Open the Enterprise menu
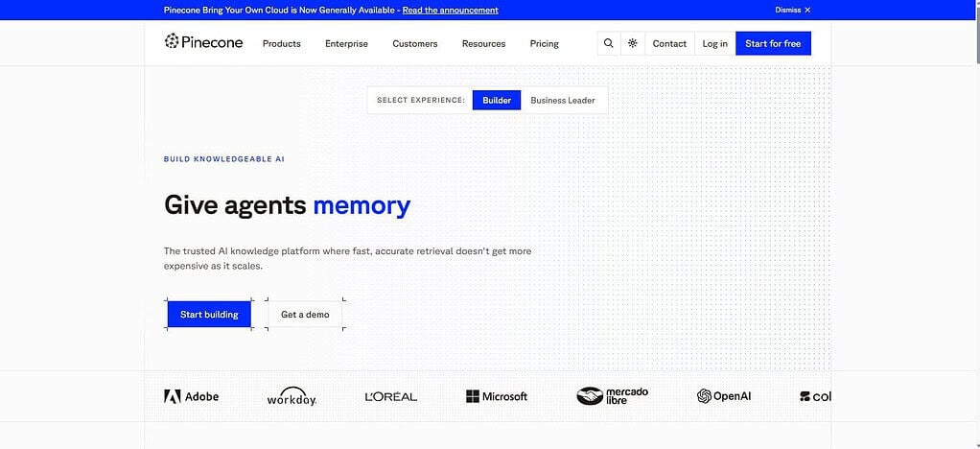This screenshot has height=449, width=980. pos(346,44)
